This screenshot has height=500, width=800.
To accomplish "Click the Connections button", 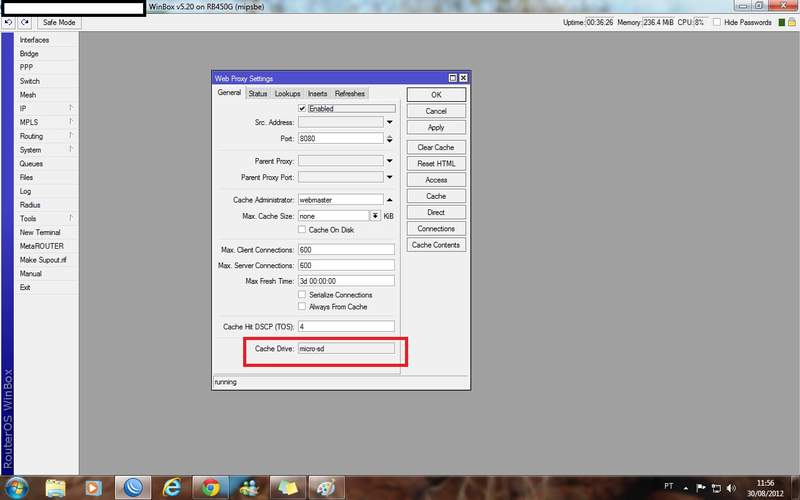I will [x=436, y=229].
